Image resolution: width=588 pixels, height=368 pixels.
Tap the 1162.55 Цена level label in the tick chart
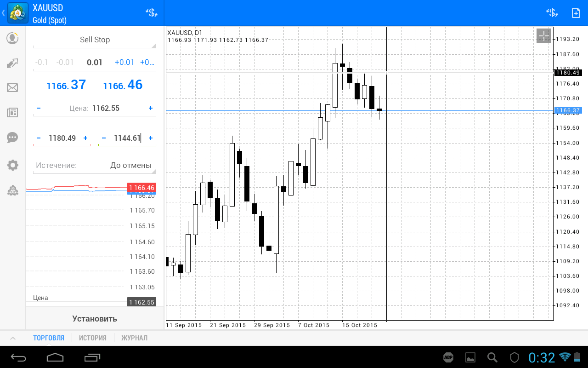click(x=141, y=302)
